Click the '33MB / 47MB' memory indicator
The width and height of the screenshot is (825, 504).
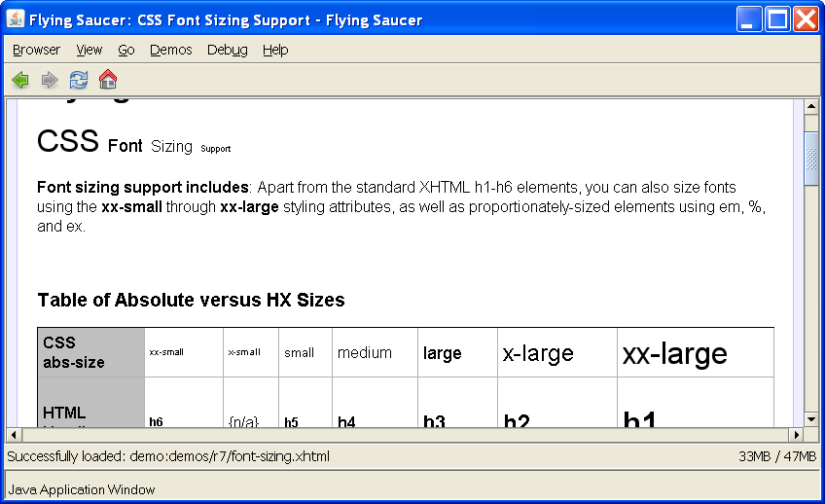pyautogui.click(x=777, y=456)
